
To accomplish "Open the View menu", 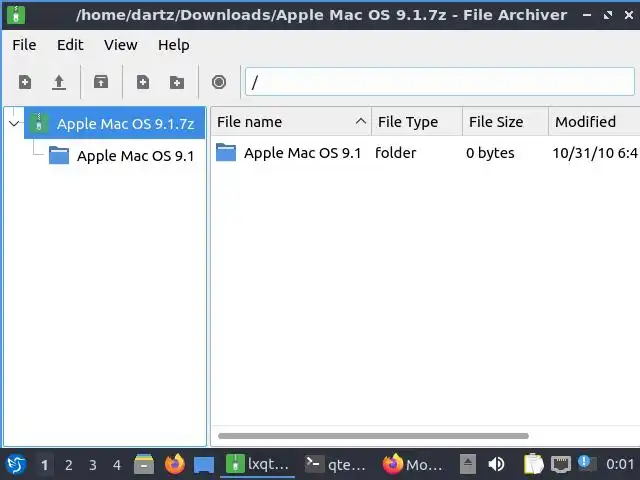I will pos(120,45).
